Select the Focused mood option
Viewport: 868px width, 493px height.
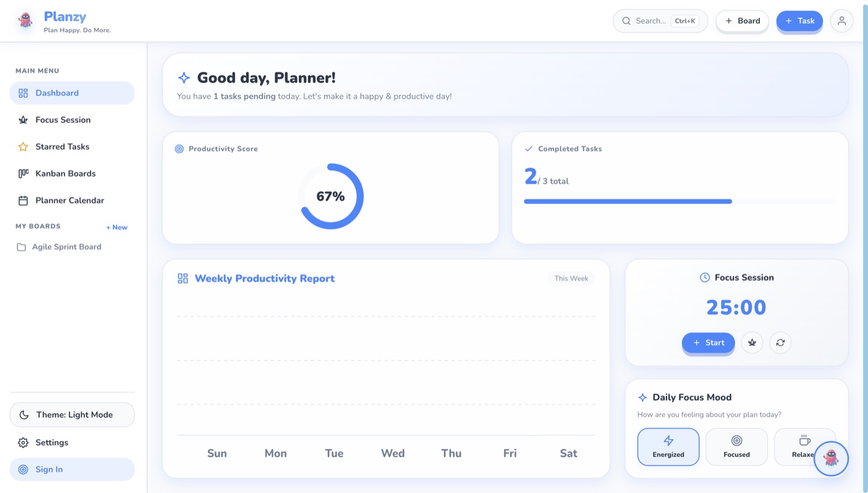[737, 447]
